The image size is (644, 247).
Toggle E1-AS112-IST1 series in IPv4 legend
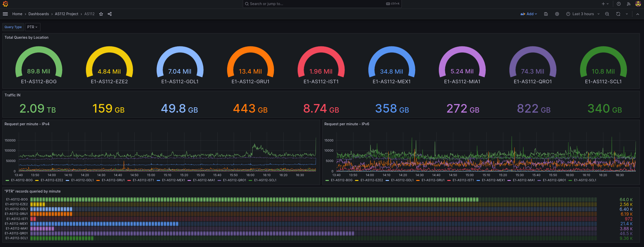coord(143,180)
